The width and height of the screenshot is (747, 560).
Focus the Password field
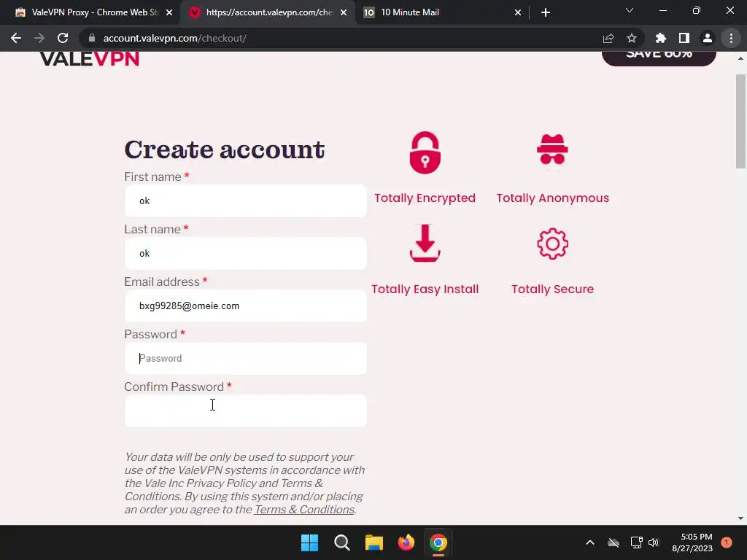pyautogui.click(x=245, y=358)
